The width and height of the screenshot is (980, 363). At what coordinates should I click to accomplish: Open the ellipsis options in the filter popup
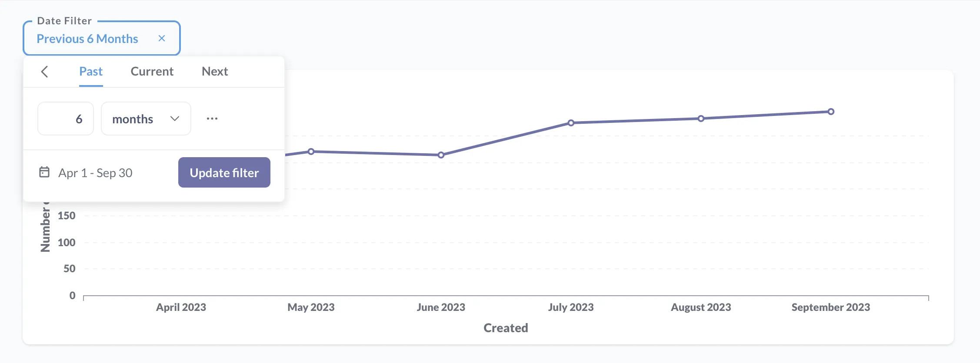point(212,118)
